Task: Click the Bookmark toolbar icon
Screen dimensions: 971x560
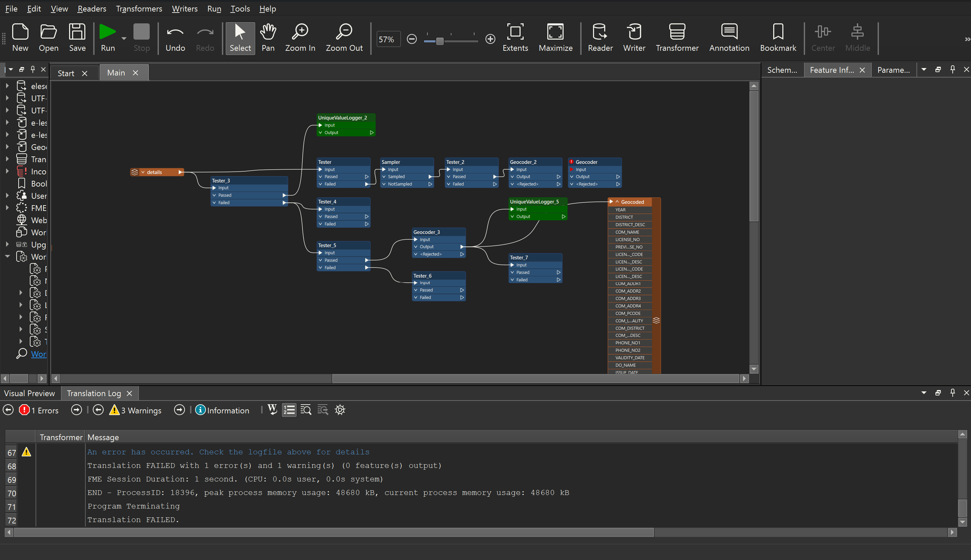Action: 778,32
